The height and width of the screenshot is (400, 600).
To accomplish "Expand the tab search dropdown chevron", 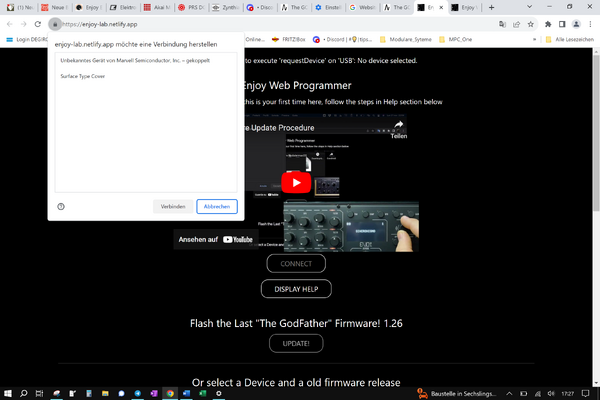I will coord(529,7).
